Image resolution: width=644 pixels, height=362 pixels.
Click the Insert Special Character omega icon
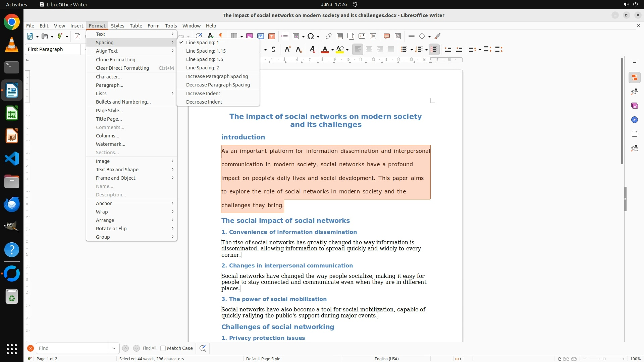311,36
